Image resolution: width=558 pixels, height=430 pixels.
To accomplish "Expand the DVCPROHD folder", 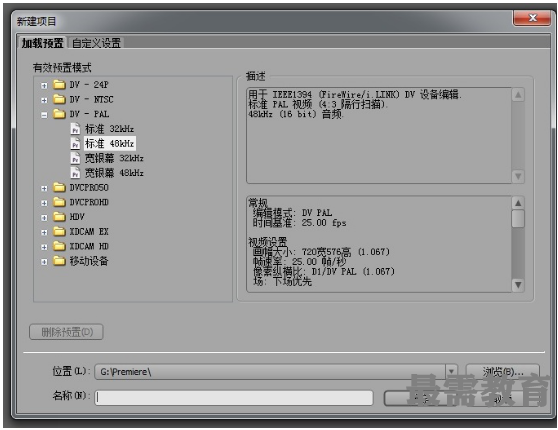I will 44,203.
